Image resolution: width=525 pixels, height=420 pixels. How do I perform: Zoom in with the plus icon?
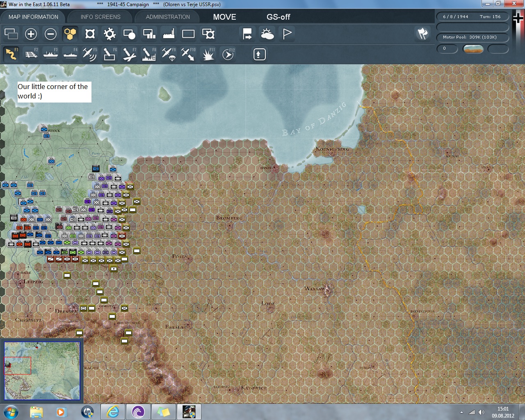pos(31,34)
